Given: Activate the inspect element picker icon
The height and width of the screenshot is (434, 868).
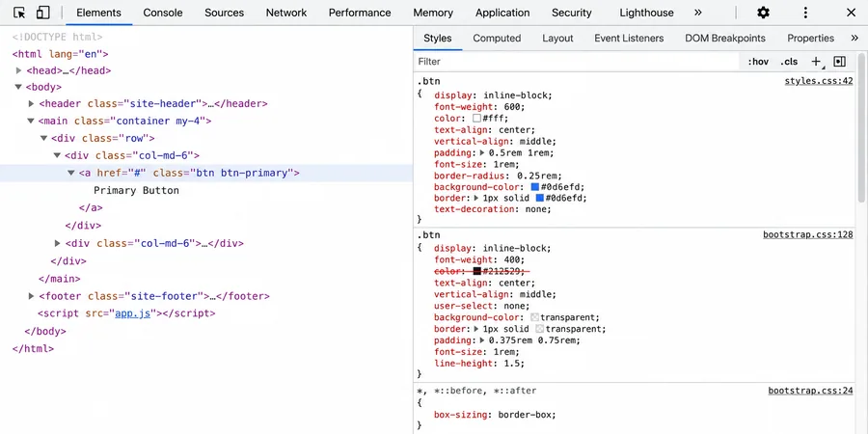Looking at the screenshot, I should point(19,13).
